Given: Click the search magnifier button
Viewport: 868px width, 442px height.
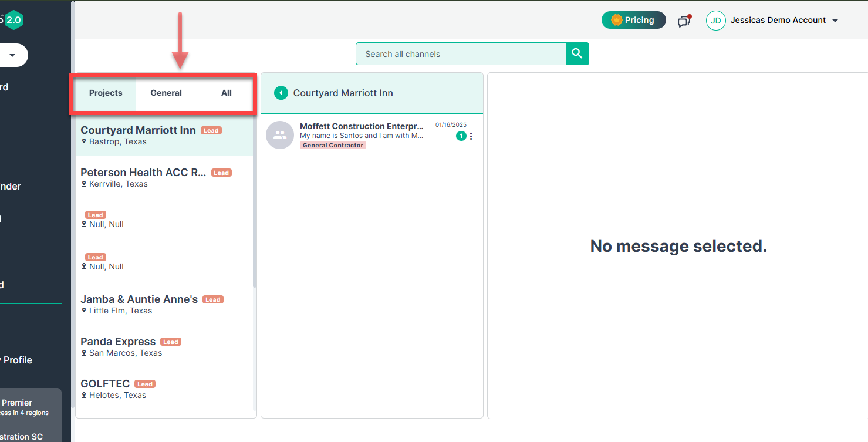Looking at the screenshot, I should 577,54.
